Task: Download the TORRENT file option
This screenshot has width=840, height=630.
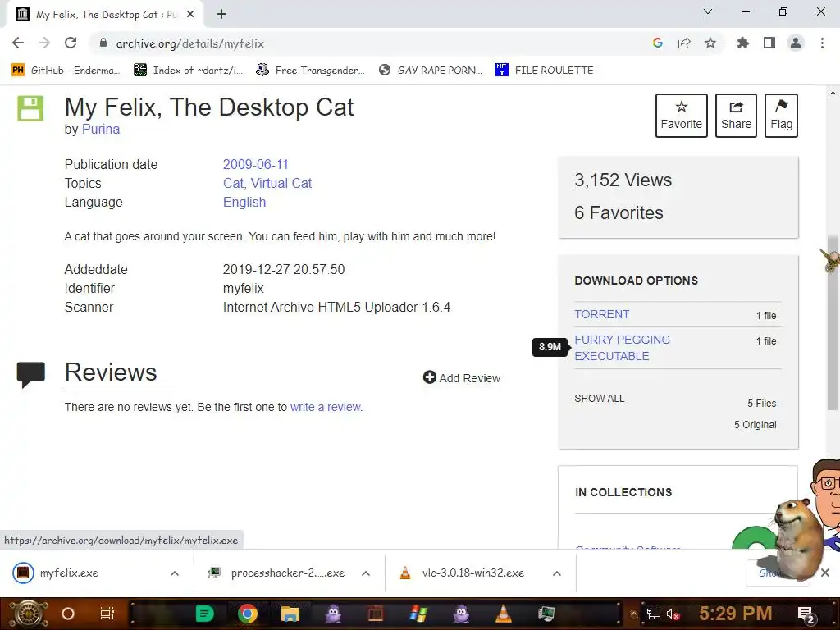Action: (x=601, y=314)
